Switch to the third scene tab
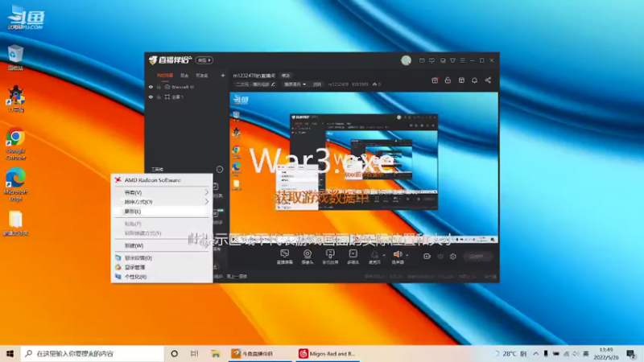Image resolution: width=644 pixels, height=362 pixels. (x=202, y=76)
